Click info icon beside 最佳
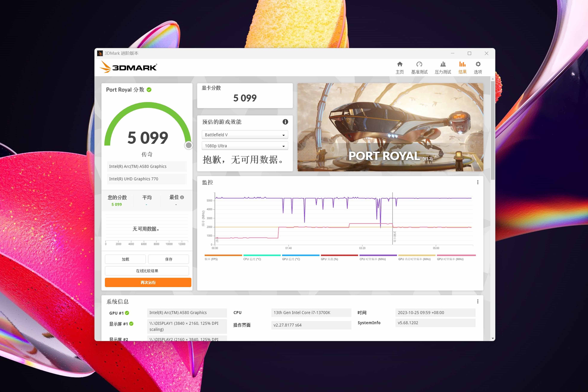The image size is (588, 392). coord(182,197)
